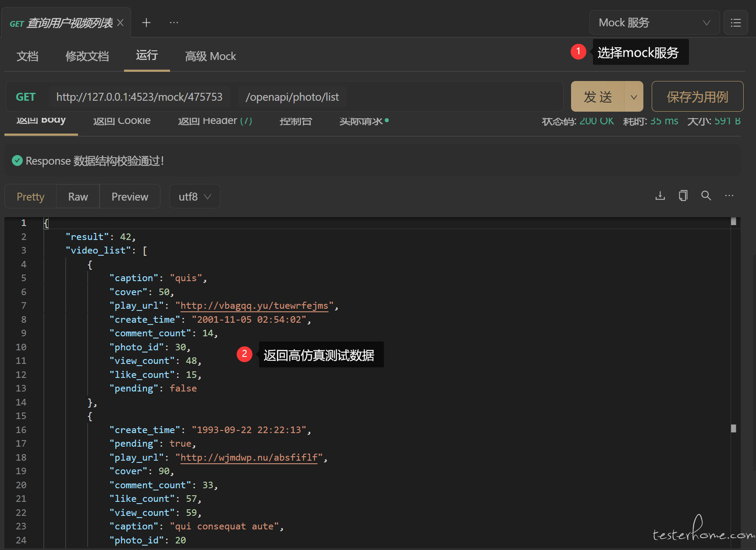The width and height of the screenshot is (756, 550).
Task: Switch to Preview view mode
Action: 130,197
